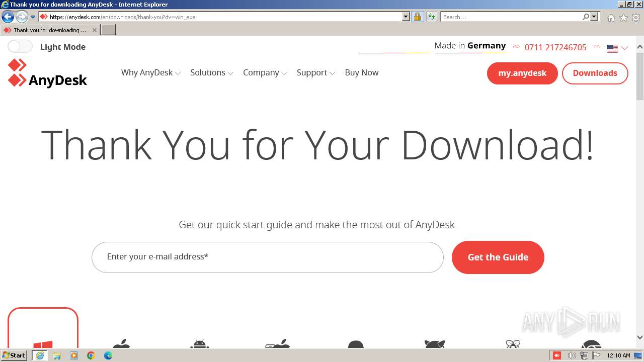Open the address bar autocomplete dropdown
This screenshot has width=644, height=362.
tap(406, 17)
